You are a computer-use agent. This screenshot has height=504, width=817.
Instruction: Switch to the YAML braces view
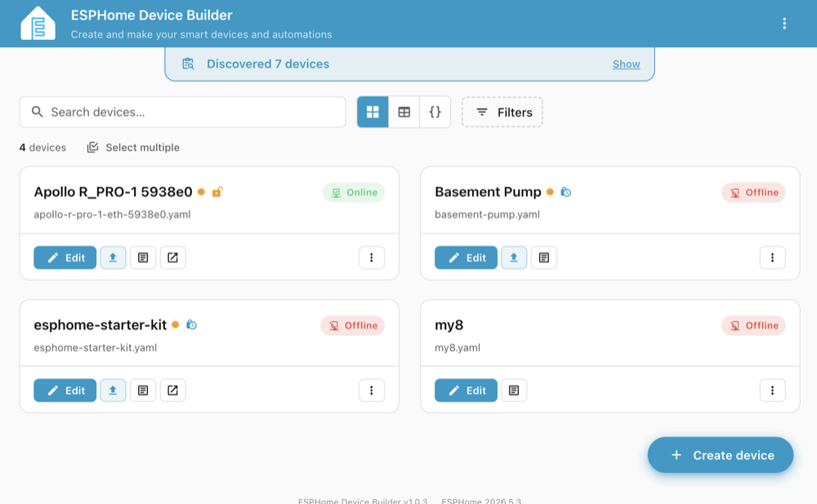435,112
